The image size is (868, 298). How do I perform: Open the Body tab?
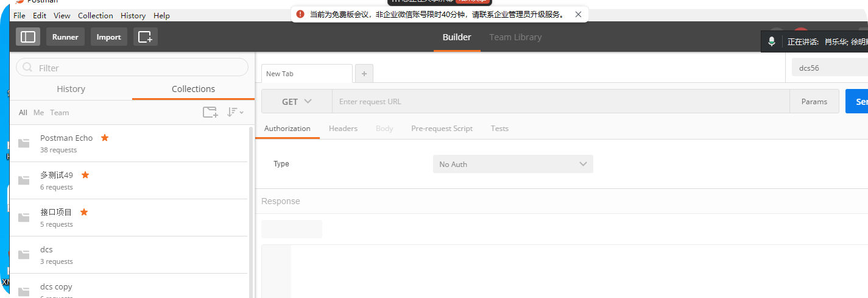384,129
